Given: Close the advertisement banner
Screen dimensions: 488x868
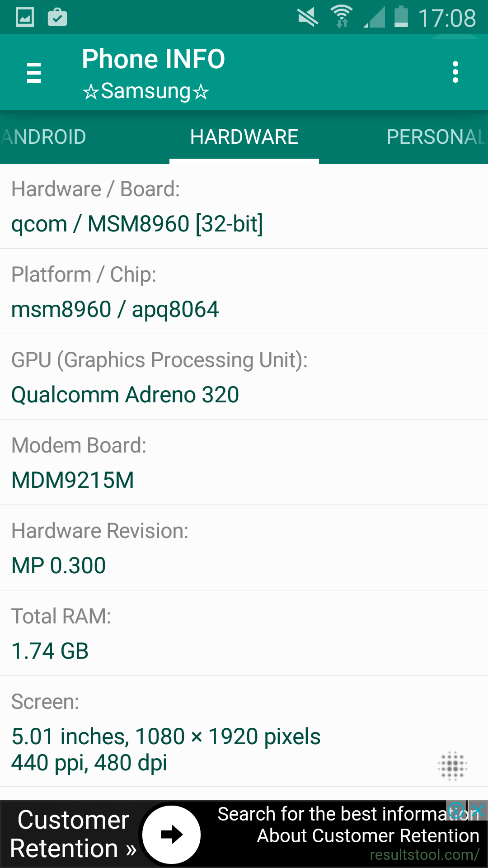Looking at the screenshot, I should tap(478, 809).
